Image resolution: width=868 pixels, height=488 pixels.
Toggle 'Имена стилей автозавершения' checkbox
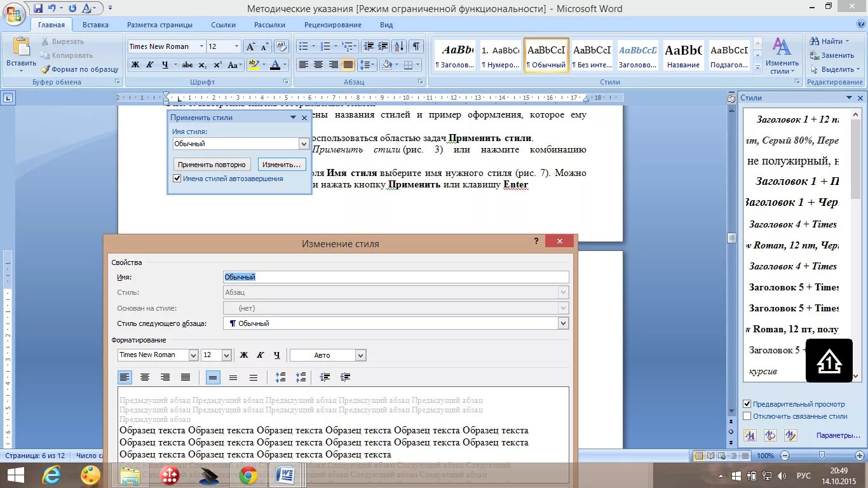point(177,179)
